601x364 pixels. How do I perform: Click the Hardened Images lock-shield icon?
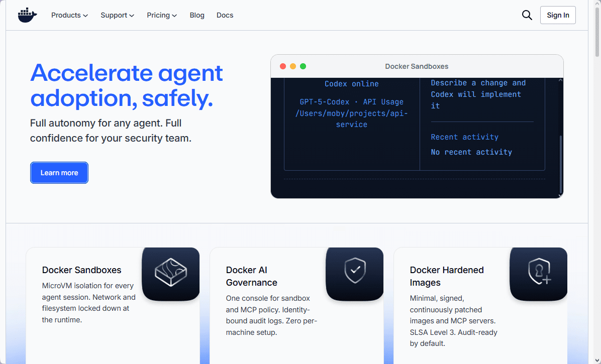[539, 272]
